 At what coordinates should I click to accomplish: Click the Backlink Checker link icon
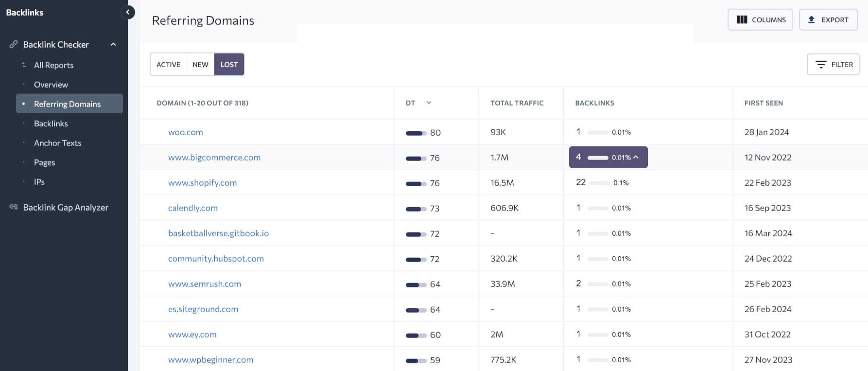click(14, 44)
